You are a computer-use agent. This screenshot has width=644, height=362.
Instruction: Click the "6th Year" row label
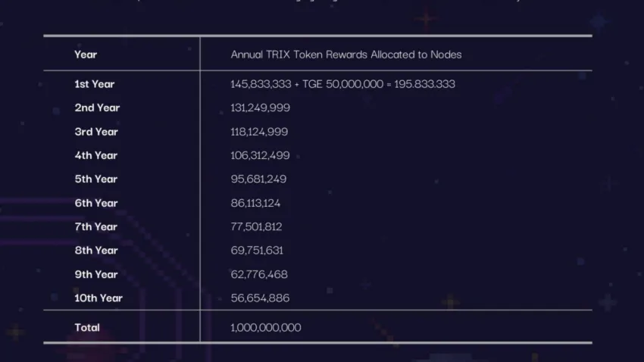point(96,203)
